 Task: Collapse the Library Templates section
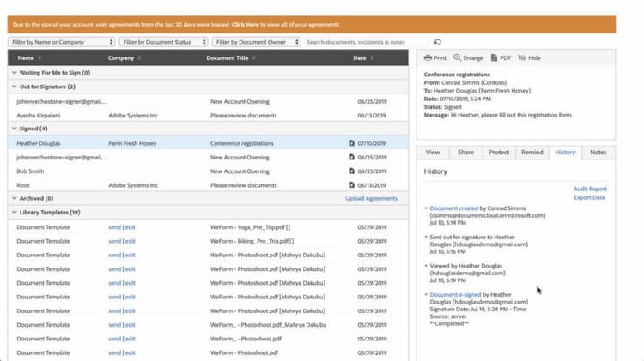15,212
